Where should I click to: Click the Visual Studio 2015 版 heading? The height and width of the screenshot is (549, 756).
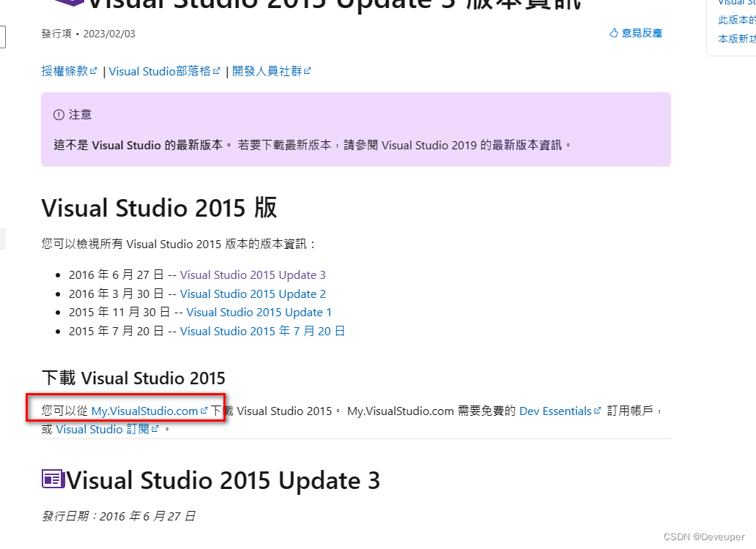160,208
